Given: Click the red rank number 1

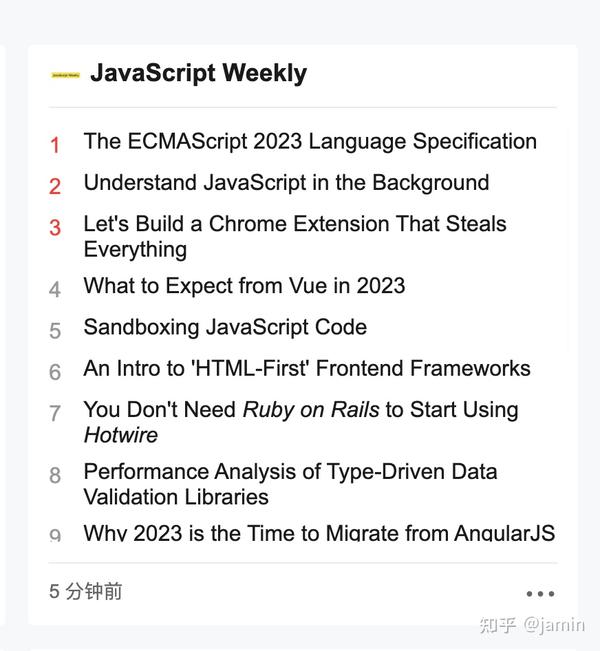Looking at the screenshot, I should (x=55, y=145).
